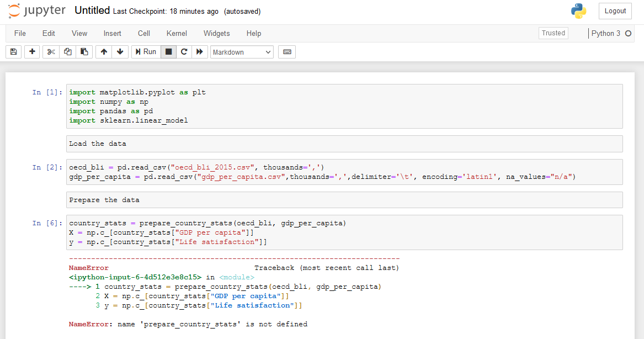Open the Cell menu

[143, 33]
